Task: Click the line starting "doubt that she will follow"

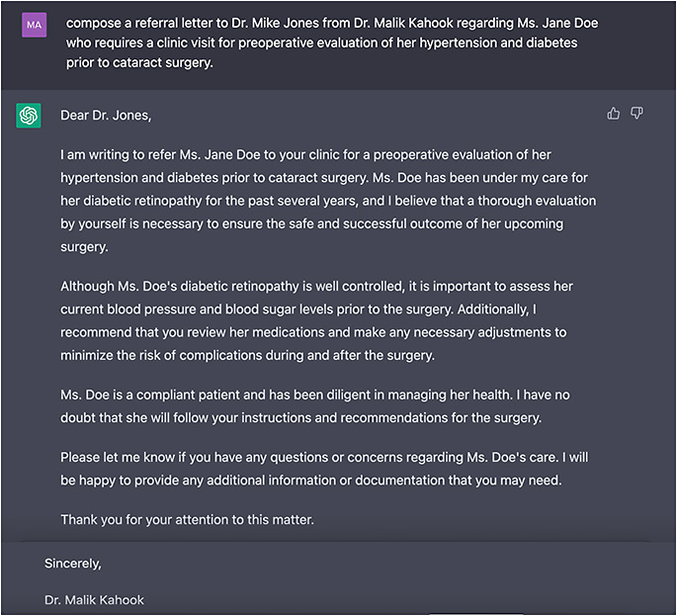Action: point(300,417)
